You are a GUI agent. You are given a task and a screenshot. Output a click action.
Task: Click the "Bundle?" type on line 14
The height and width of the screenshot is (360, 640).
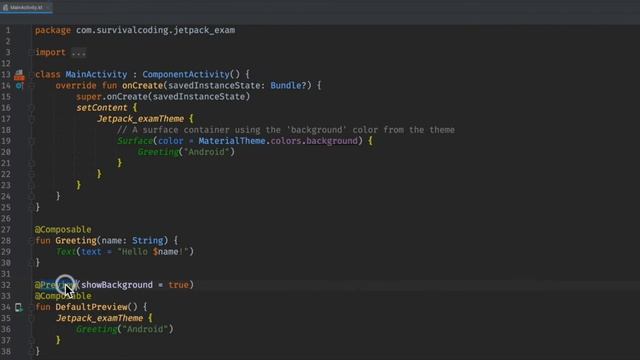click(x=288, y=86)
